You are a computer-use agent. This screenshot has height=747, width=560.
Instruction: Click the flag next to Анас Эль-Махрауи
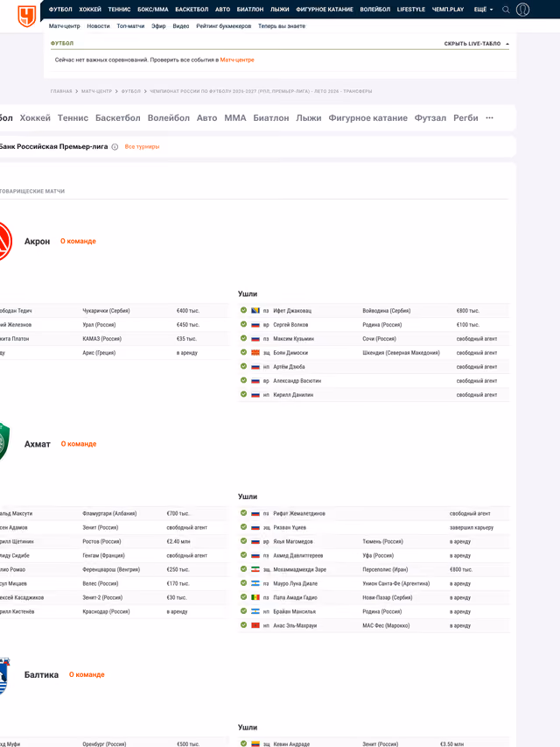click(x=255, y=625)
